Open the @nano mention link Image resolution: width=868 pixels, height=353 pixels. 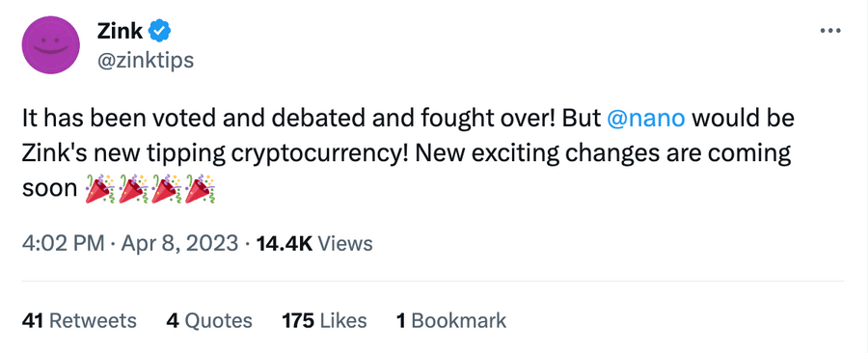click(x=646, y=119)
